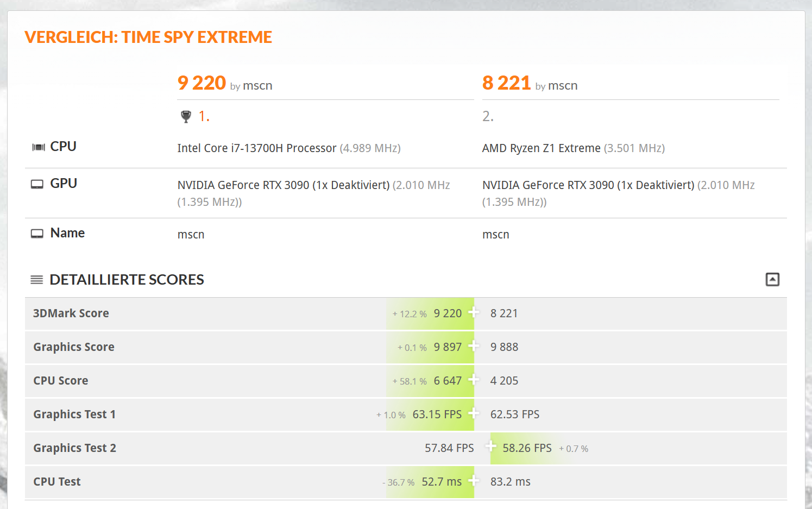Select the Intel Core i7-13700H Processor text

[257, 148]
